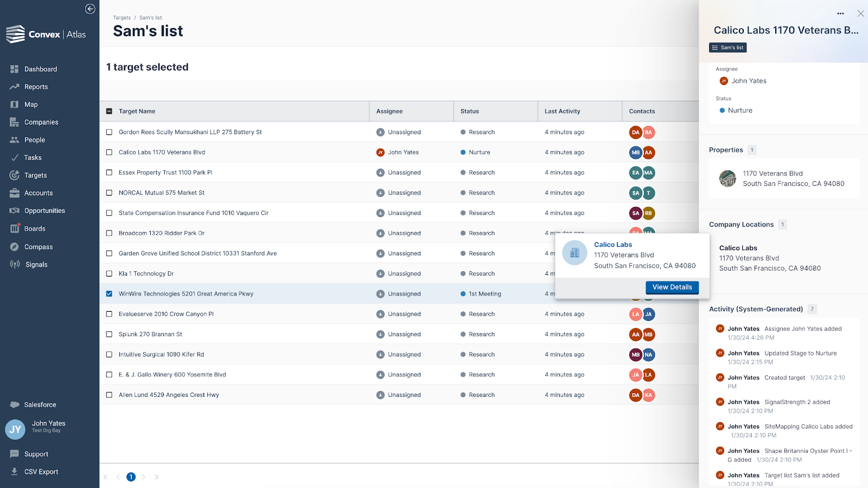This screenshot has width=868, height=488.
Task: Open the Reports sidebar menu item
Action: 36,87
